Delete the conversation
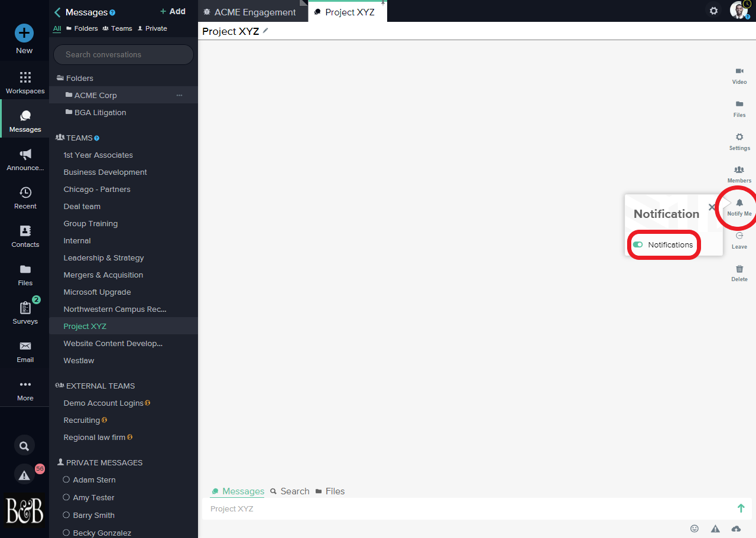 click(x=739, y=273)
